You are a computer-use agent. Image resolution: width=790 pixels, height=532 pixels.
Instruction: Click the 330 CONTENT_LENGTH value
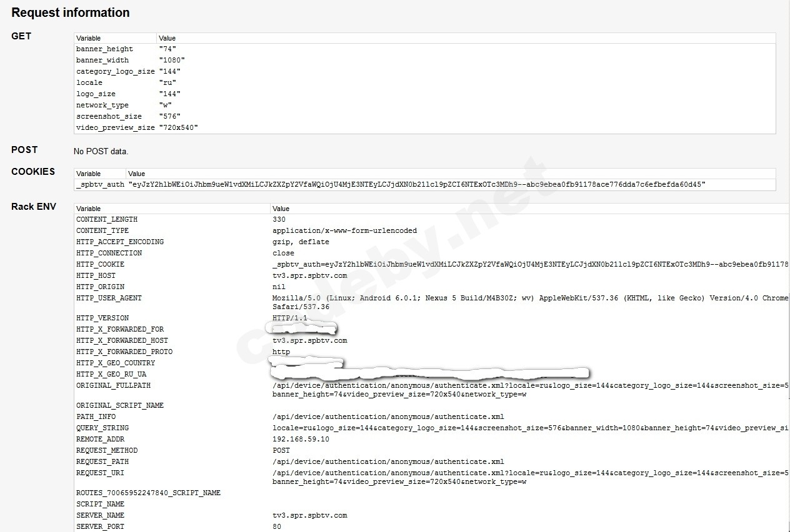279,220
